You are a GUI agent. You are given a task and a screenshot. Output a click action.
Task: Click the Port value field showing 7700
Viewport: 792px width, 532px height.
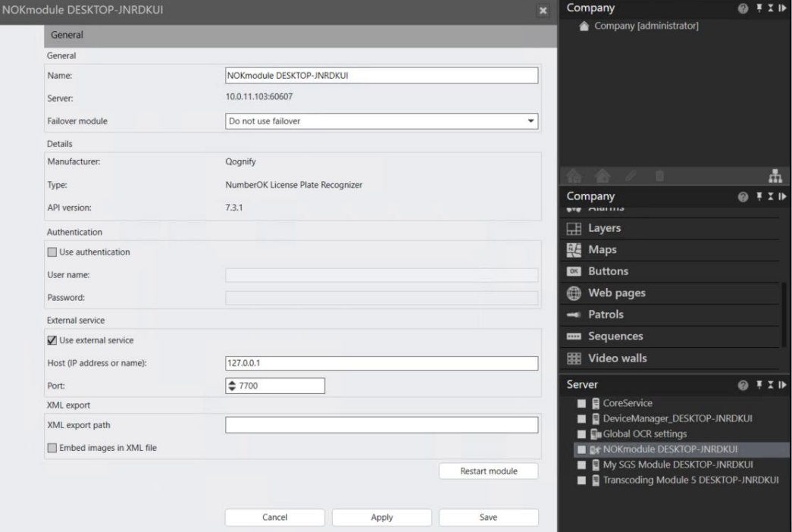pyautogui.click(x=280, y=386)
